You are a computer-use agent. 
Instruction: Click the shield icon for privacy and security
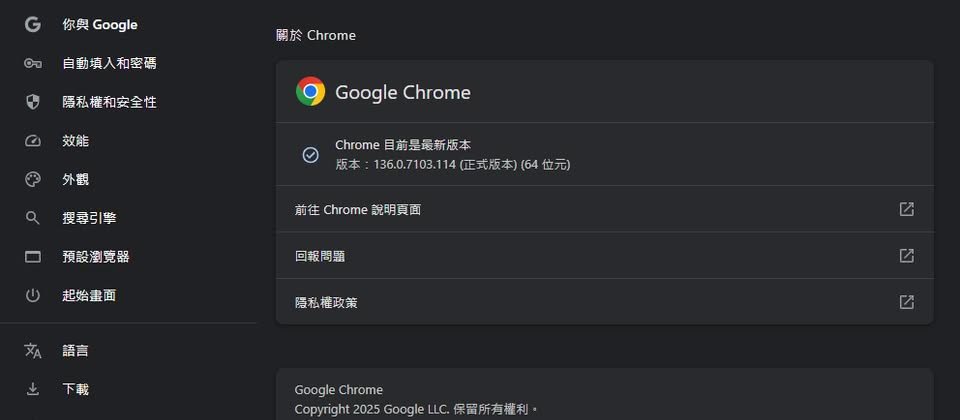click(32, 102)
